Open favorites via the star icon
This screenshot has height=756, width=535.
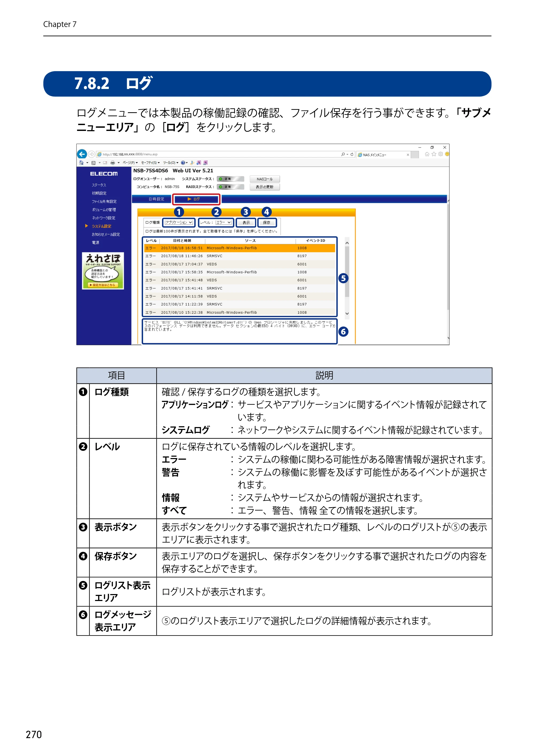pyautogui.click(x=434, y=154)
